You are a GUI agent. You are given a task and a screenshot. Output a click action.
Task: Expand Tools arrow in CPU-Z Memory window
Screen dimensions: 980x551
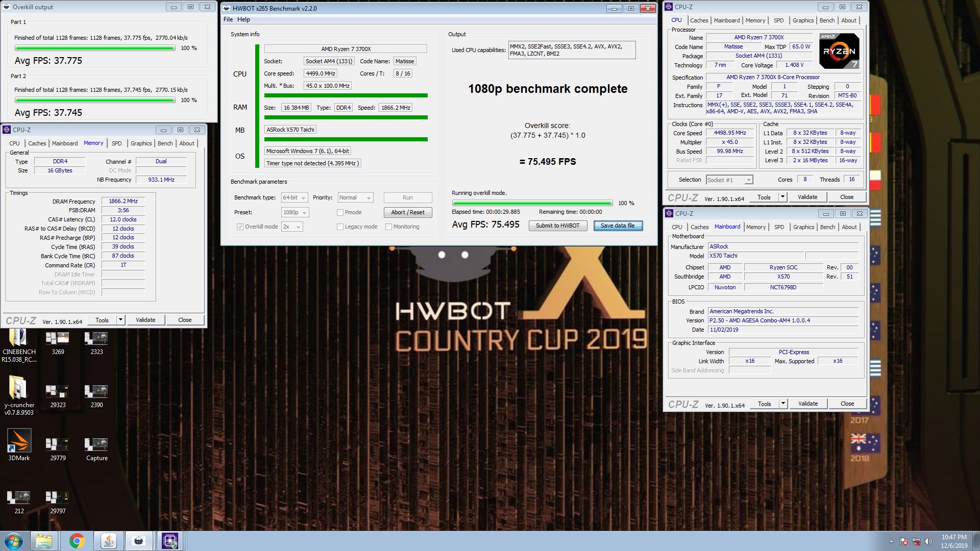pyautogui.click(x=120, y=320)
